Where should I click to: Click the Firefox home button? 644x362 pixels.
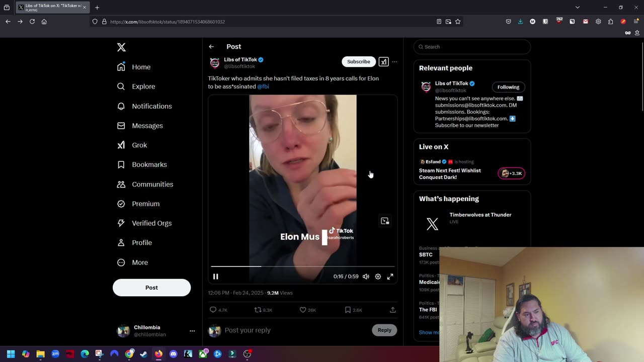44,22
